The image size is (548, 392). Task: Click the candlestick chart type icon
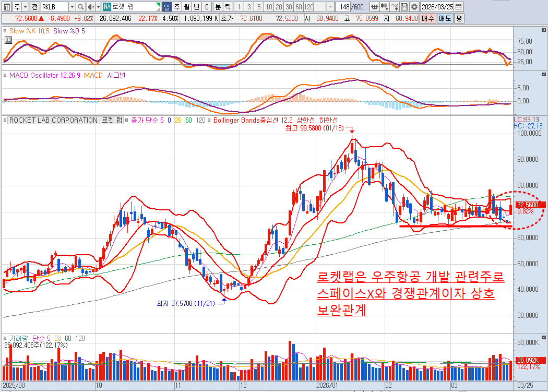pyautogui.click(x=384, y=7)
